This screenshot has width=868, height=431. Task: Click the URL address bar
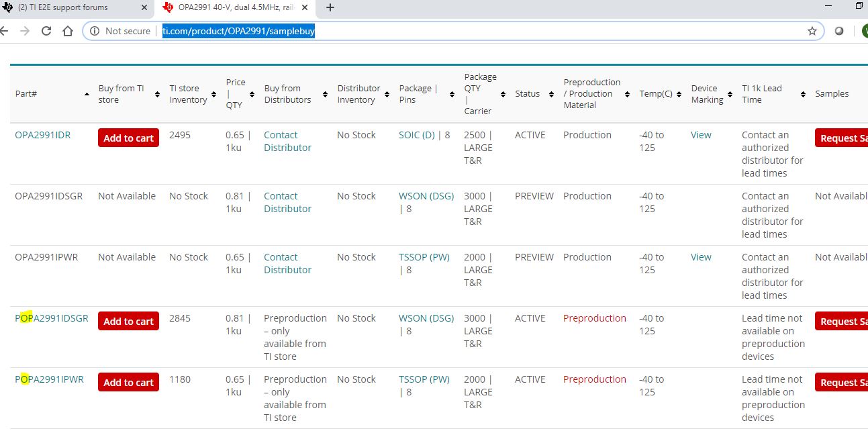tap(470, 31)
